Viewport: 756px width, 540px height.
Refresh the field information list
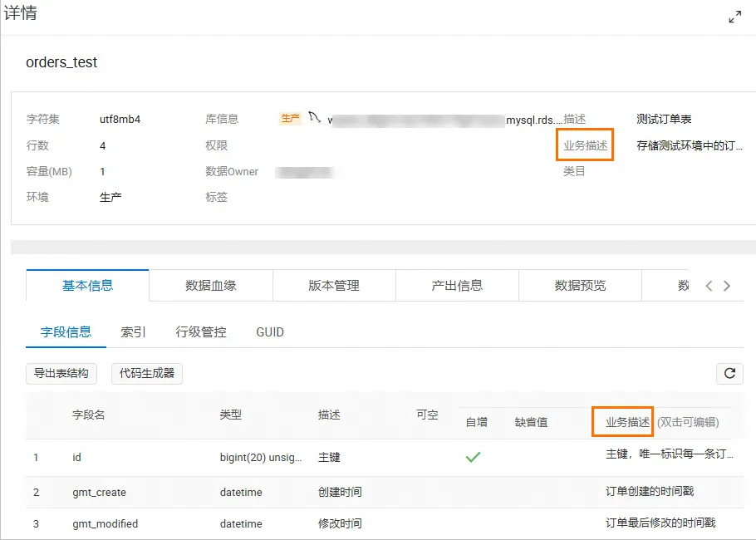click(x=729, y=373)
